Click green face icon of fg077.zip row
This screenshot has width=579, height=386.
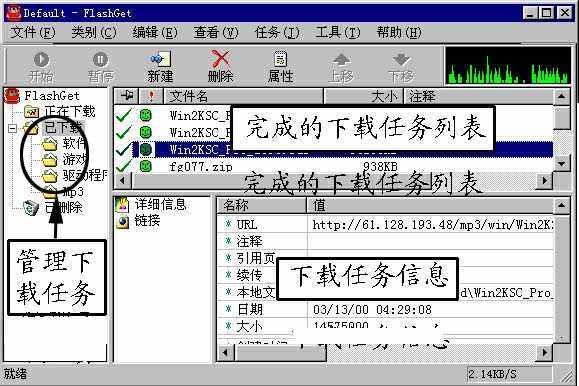pos(146,166)
